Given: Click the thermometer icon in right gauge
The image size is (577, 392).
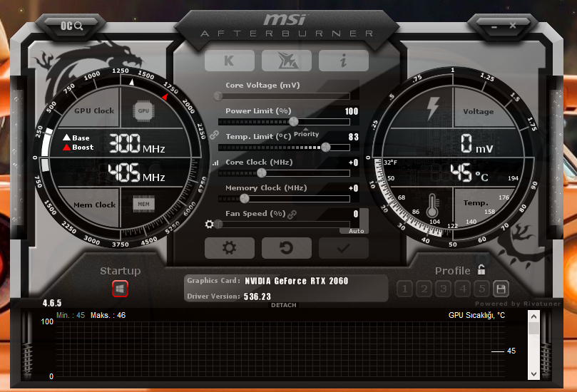Looking at the screenshot, I should [432, 205].
